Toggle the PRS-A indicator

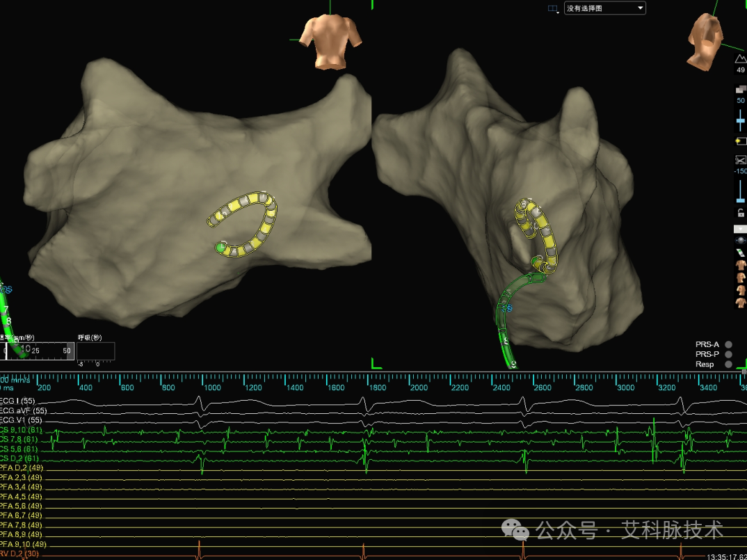pyautogui.click(x=728, y=344)
